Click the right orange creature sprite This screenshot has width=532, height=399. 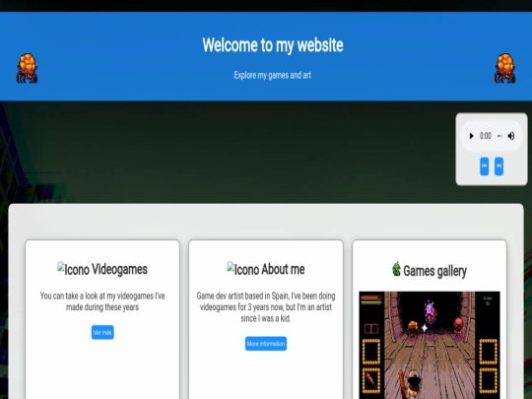pos(504,68)
